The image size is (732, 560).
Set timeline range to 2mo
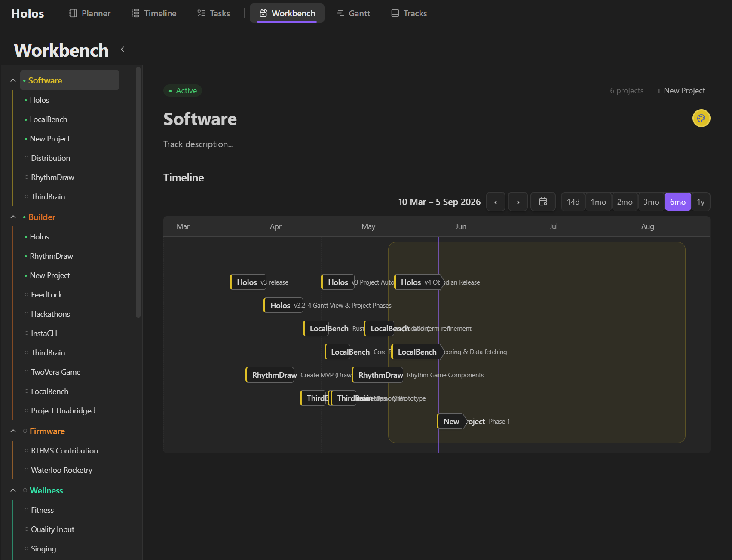click(x=625, y=202)
